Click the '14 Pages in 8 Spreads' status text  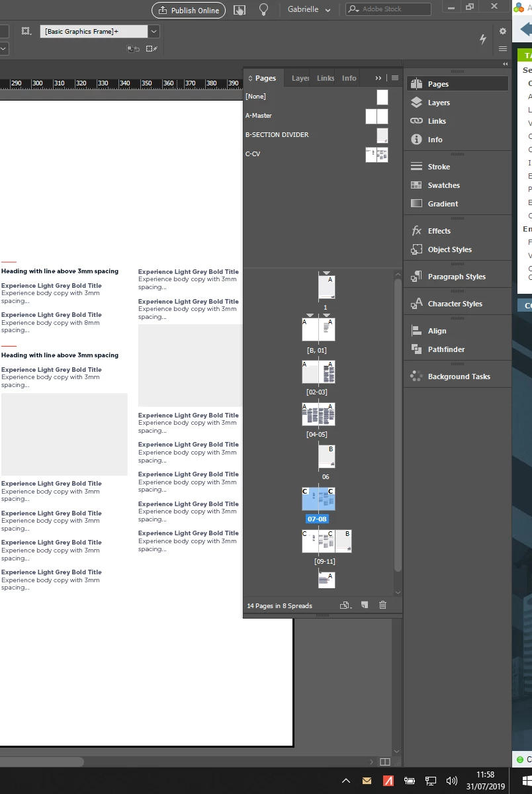tap(279, 605)
